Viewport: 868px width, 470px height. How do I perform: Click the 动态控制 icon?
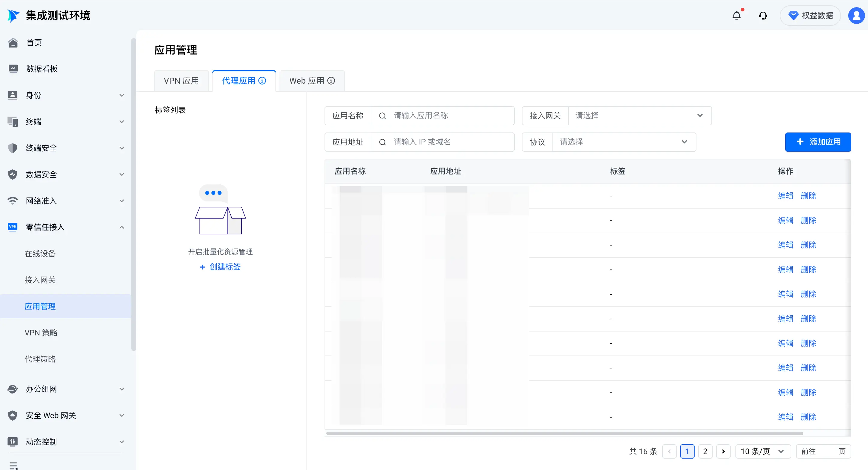[x=13, y=442]
